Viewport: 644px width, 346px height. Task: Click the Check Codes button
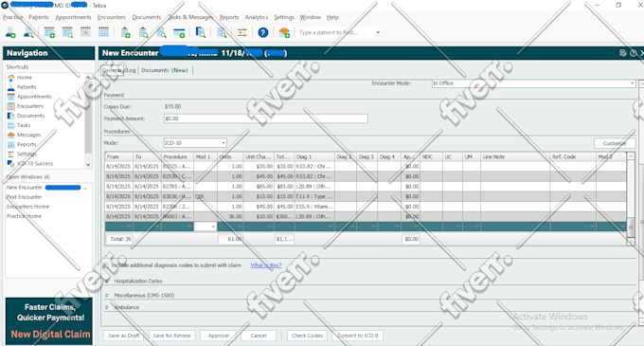coord(307,336)
